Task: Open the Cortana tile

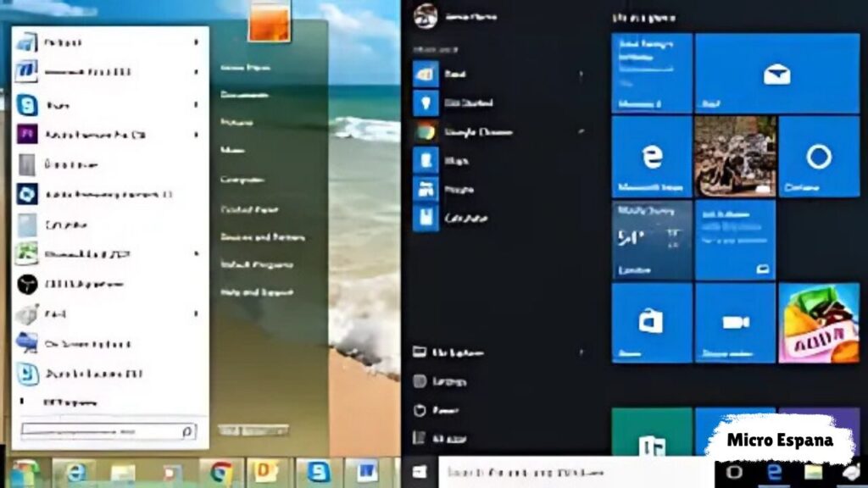Action: pos(820,157)
